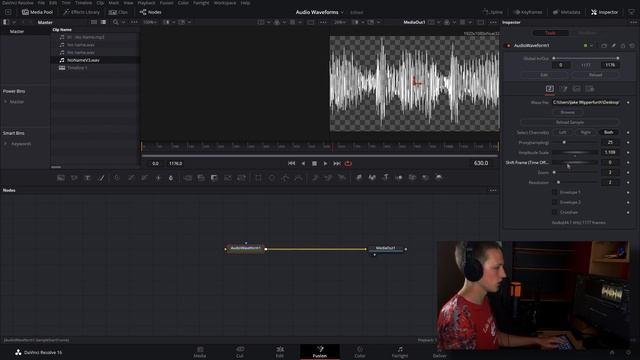Image resolution: width=640 pixels, height=360 pixels.
Task: Select the MediaOut1 node in node graph
Action: (x=386, y=249)
